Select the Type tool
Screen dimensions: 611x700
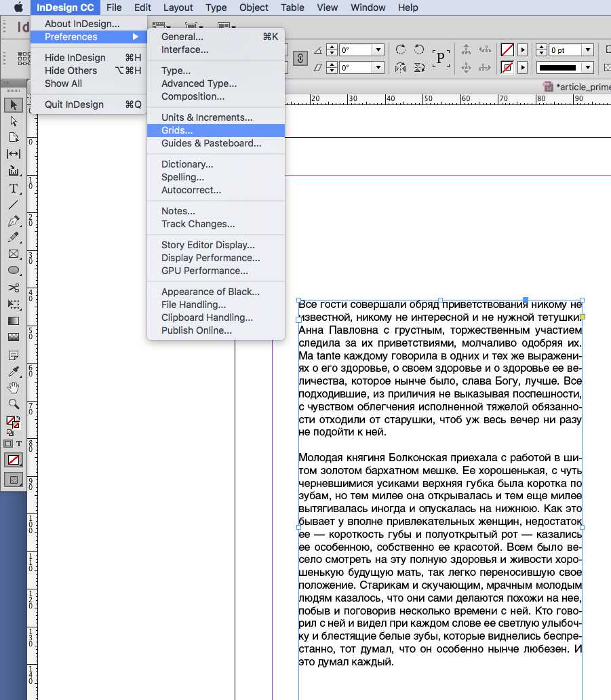tap(14, 188)
